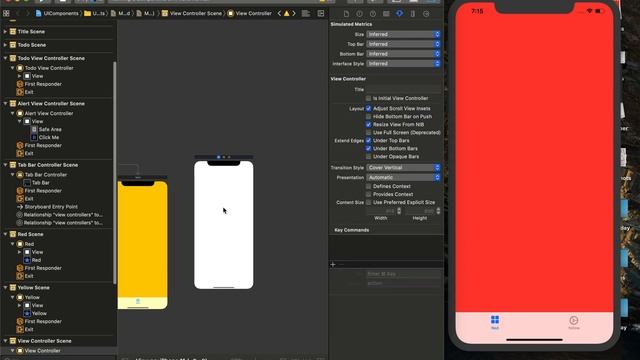Enable Hide Bottom Bar on Push
The width and height of the screenshot is (640, 360).
click(369, 116)
